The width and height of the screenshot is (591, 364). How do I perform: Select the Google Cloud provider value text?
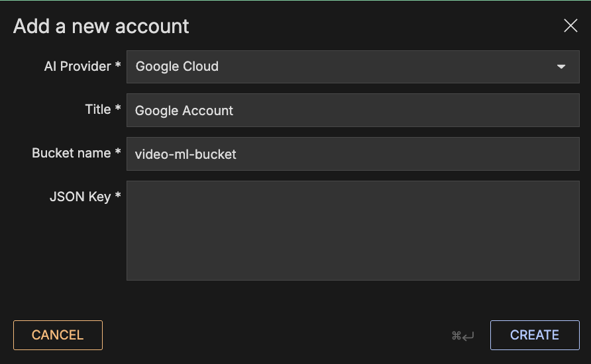coord(177,67)
